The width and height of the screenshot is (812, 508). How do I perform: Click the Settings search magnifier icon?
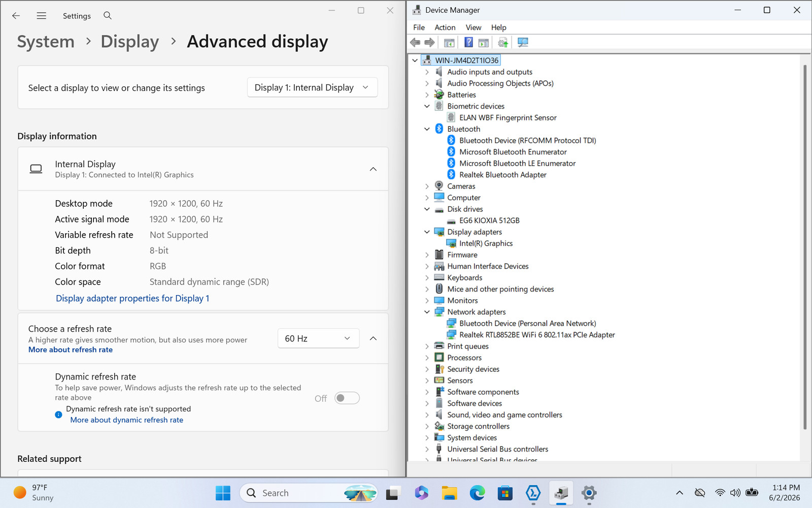click(108, 16)
